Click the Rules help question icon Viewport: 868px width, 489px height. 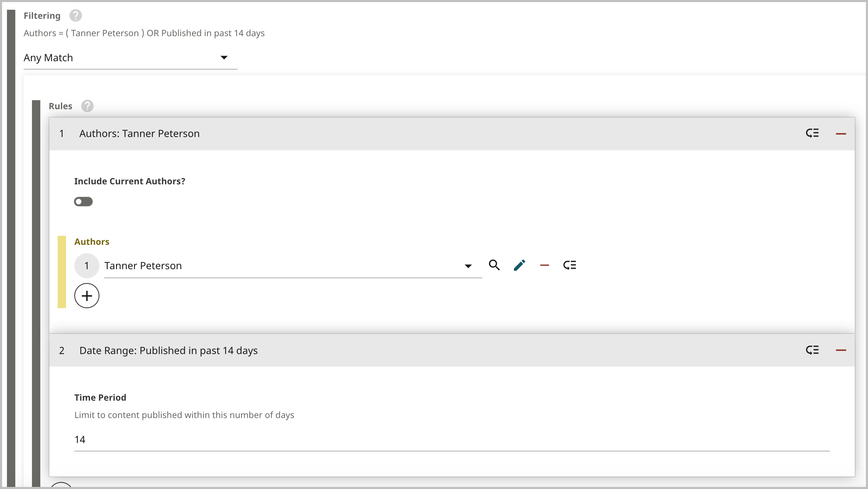[x=87, y=106]
